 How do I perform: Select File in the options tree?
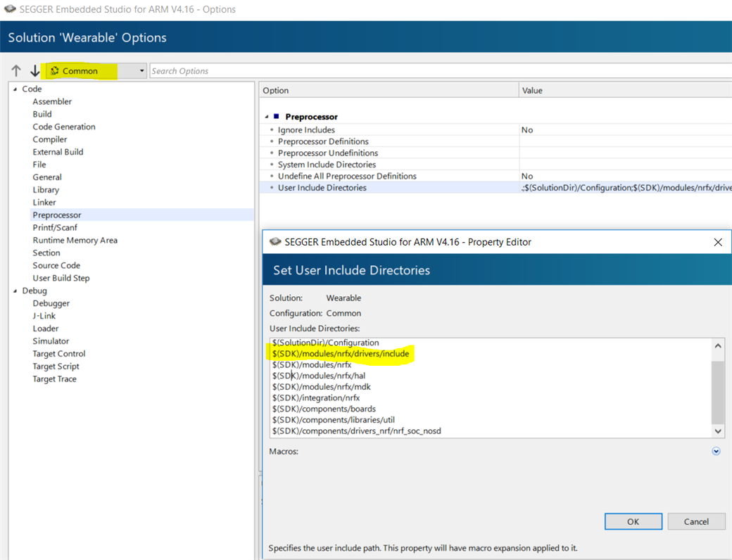39,165
